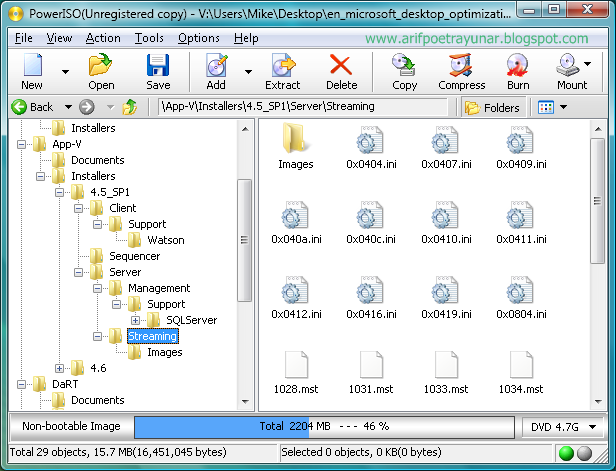Viewport: 616px width, 471px height.
Task: Collapse the Streaming tree node
Action: (97, 337)
